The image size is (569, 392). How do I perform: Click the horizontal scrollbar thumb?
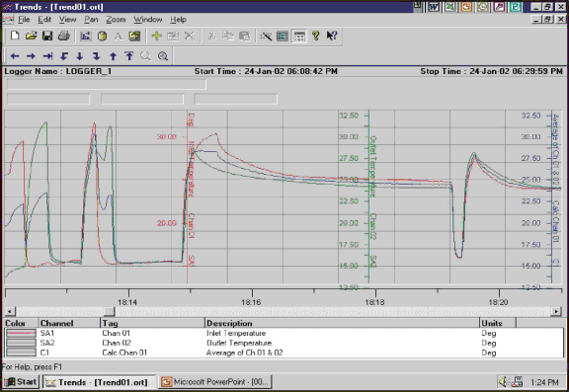tap(109, 311)
